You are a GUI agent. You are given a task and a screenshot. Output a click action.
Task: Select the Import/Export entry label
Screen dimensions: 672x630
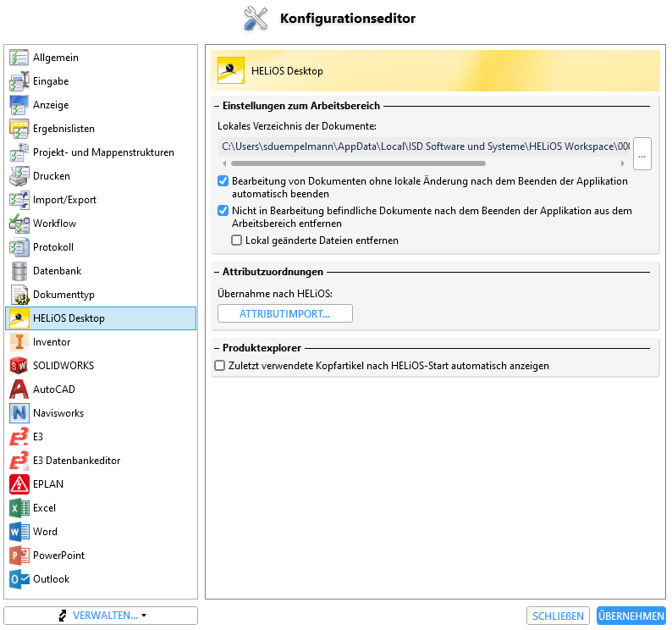pos(64,200)
